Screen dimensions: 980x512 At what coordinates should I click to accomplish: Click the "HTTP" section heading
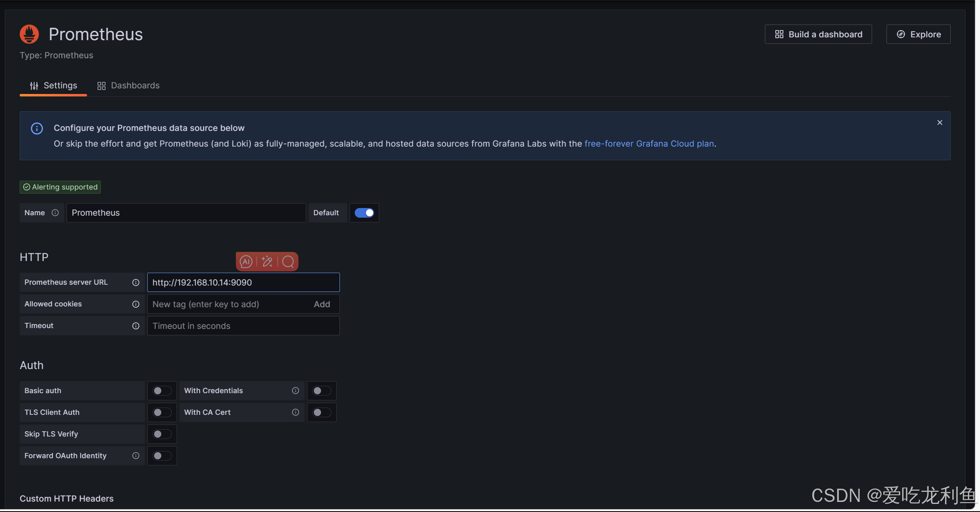point(34,257)
